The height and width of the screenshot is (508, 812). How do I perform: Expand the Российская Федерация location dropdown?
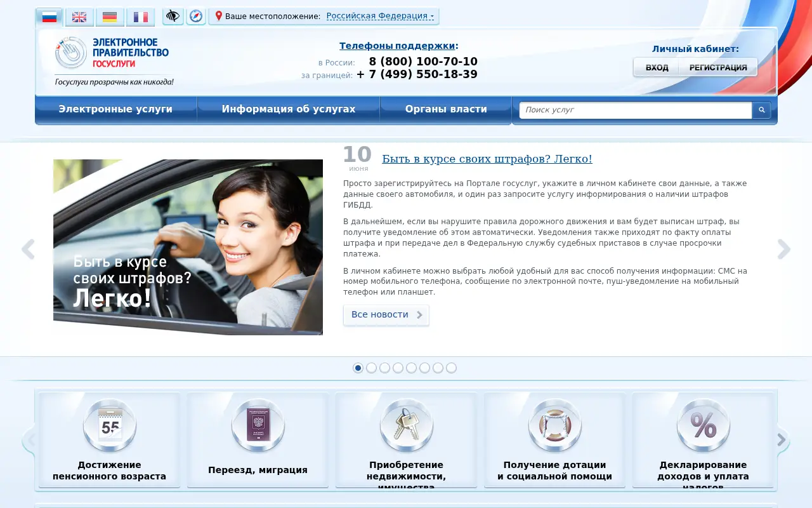click(380, 16)
